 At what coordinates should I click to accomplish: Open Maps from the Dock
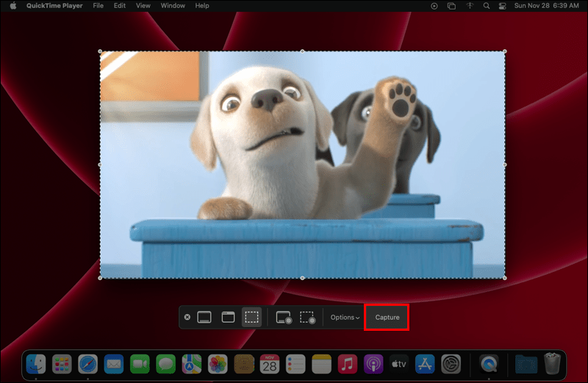click(x=192, y=364)
